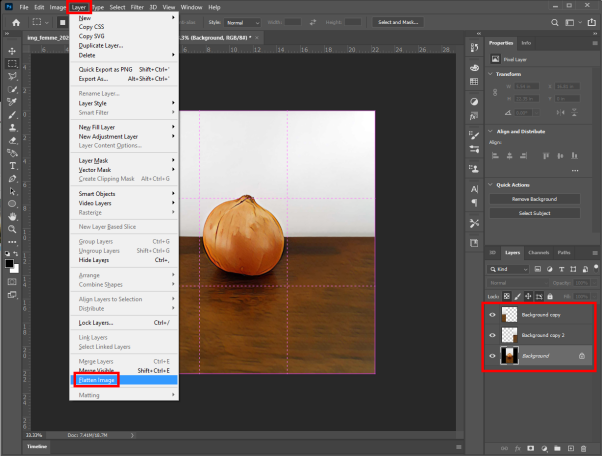Image resolution: width=602 pixels, height=456 pixels.
Task: Click the Remove Background button
Action: point(534,199)
